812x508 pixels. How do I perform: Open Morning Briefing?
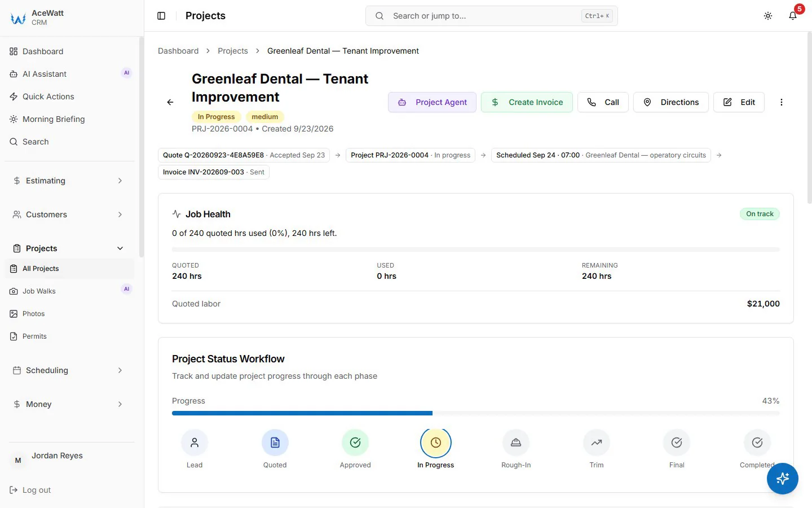click(69, 119)
